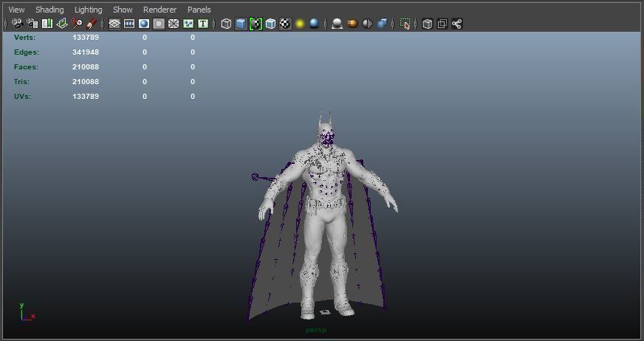
Task: Open the View menu
Action: pyautogui.click(x=16, y=10)
